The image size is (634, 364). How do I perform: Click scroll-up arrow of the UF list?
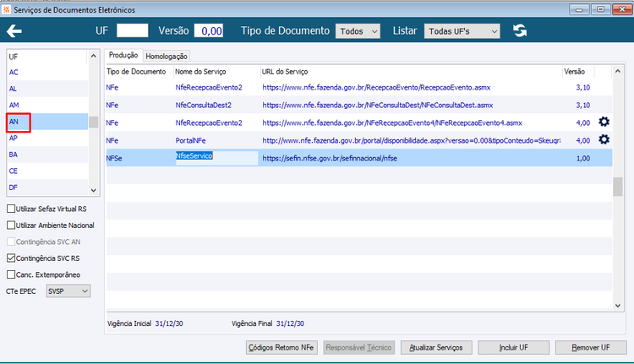93,56
